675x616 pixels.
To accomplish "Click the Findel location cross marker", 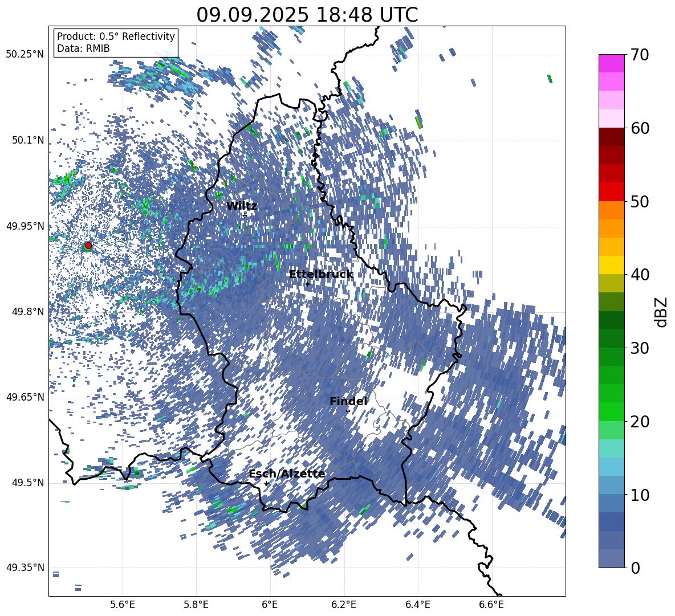I will 348,411.
